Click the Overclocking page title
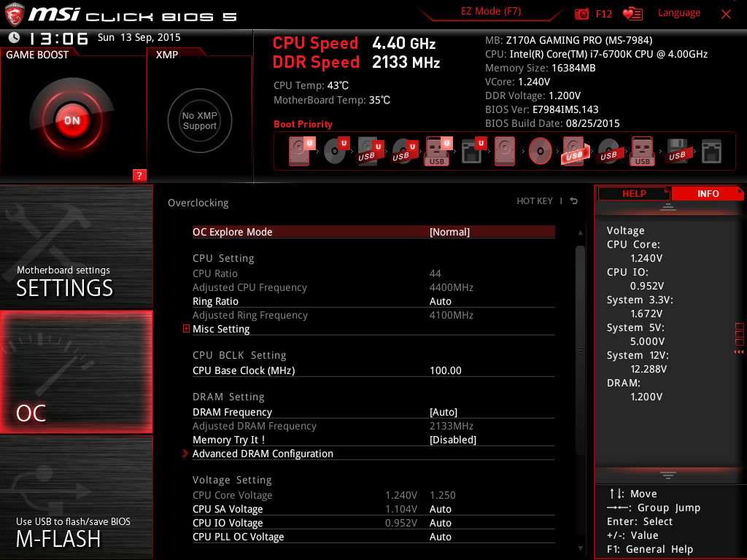Viewport: 747px width, 560px height. 198,203
